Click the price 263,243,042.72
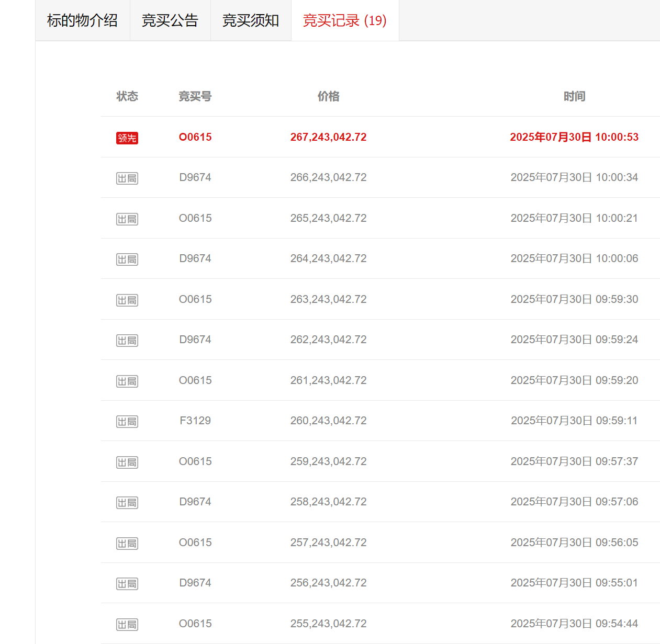Viewport: 660px width, 644px height. (329, 299)
